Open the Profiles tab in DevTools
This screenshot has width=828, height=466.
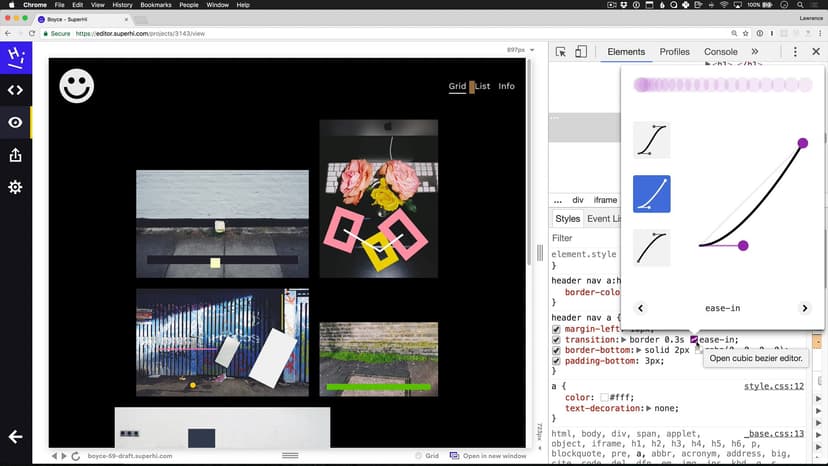[674, 52]
